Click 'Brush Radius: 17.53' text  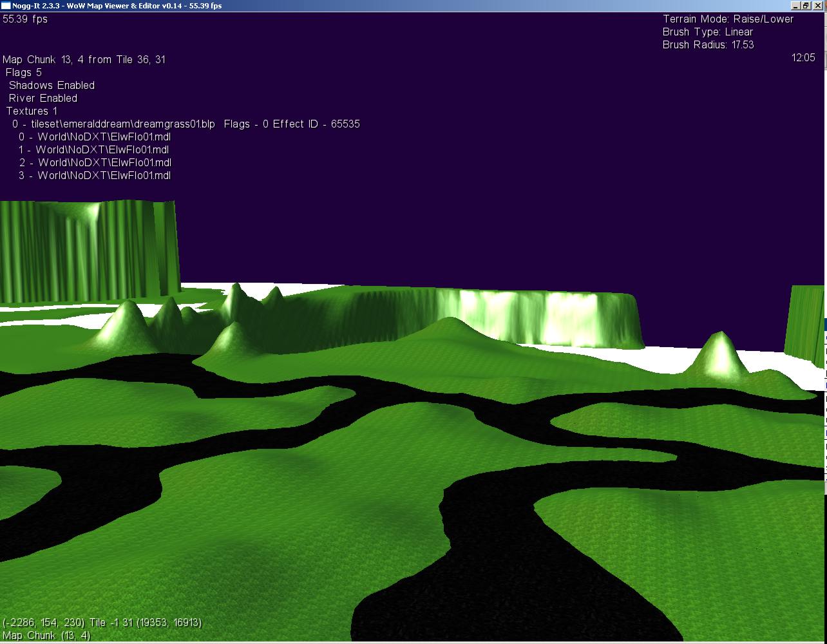[708, 45]
